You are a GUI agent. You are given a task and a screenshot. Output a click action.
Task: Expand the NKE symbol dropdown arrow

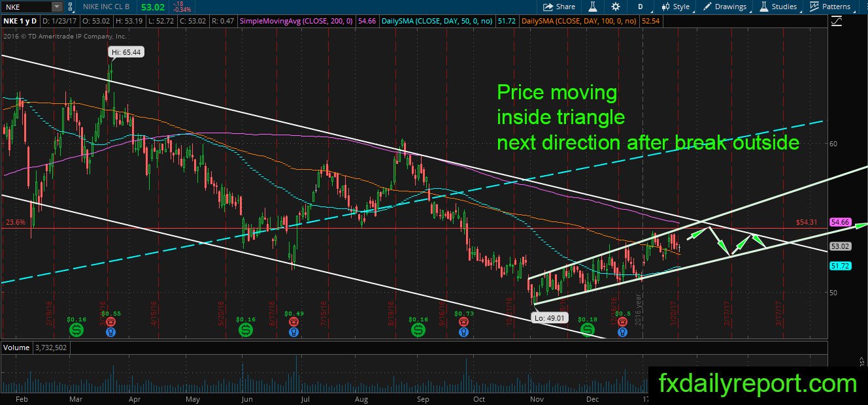click(x=56, y=7)
